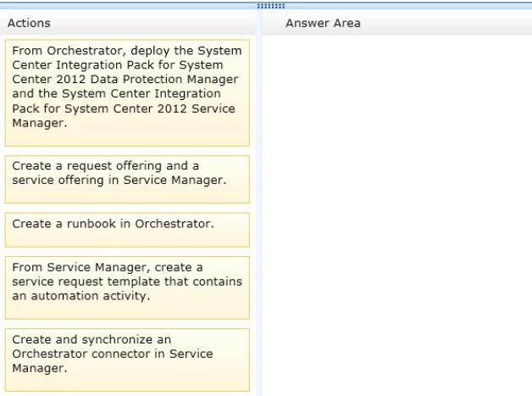Select the 'Create a runbook in Orchestrator' action
This screenshot has height=396, width=532.
127,230
